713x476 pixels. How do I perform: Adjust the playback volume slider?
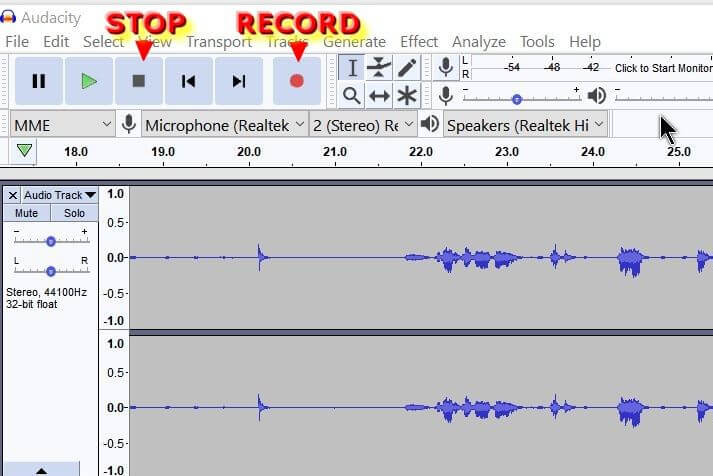click(x=663, y=97)
